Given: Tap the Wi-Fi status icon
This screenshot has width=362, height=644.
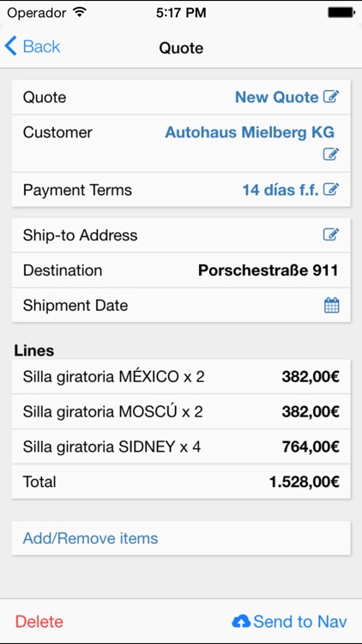Looking at the screenshot, I should click(x=79, y=12).
